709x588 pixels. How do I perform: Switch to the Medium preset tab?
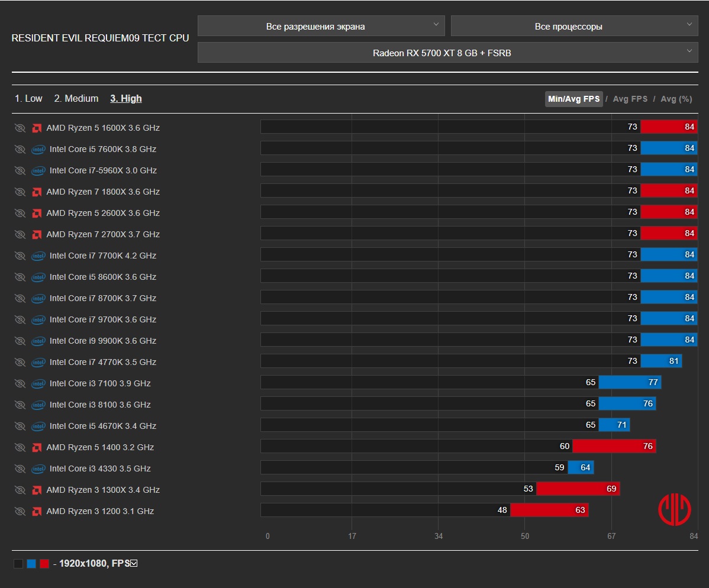76,99
